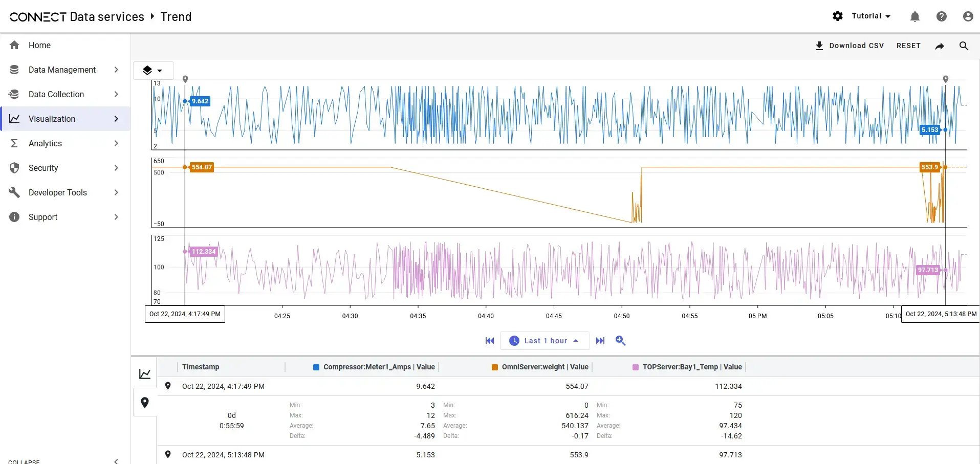Screen dimensions: 980x464
Task: Click the RESET button
Action: tap(908, 46)
